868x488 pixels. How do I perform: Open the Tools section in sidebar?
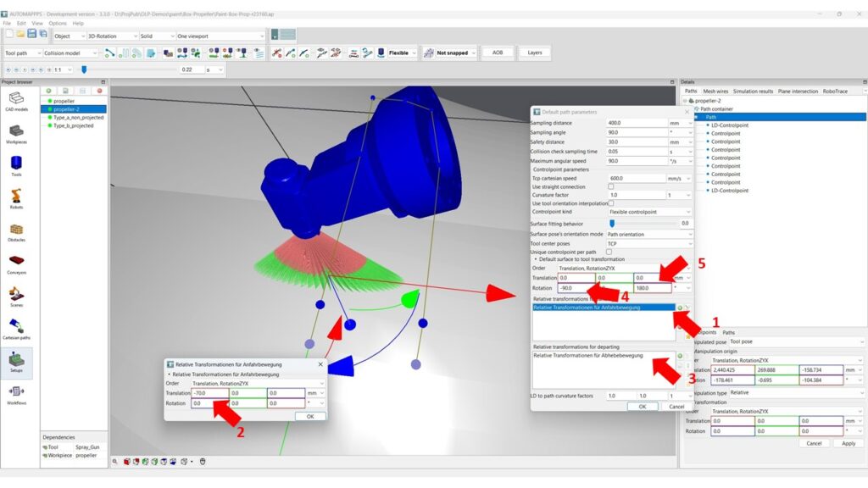pyautogui.click(x=17, y=166)
